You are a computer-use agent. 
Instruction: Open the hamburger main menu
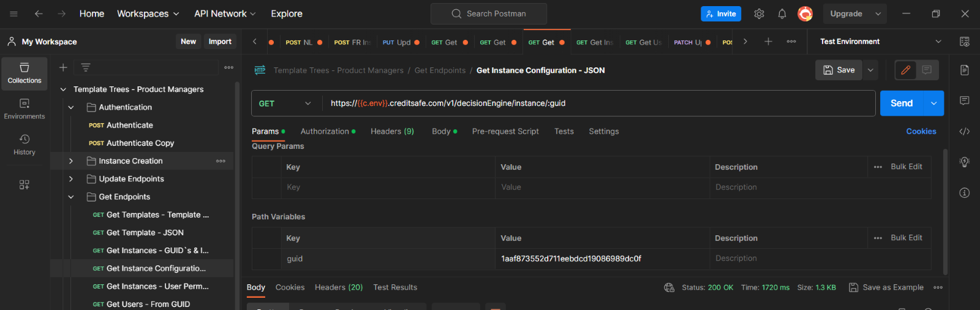[13, 13]
